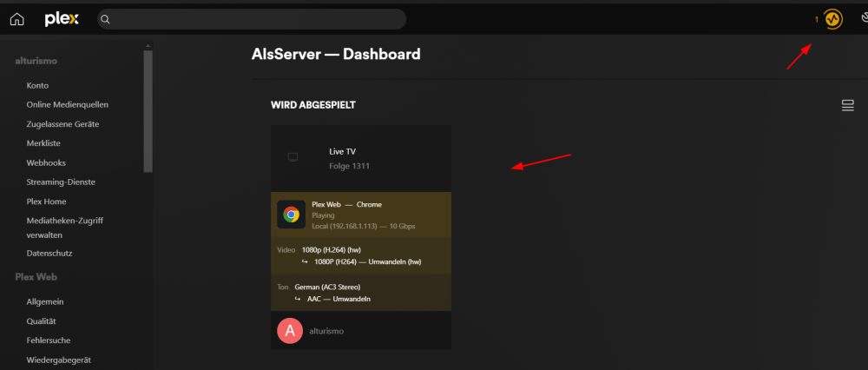Open Datenschutz settings
The width and height of the screenshot is (868, 370).
tap(49, 253)
